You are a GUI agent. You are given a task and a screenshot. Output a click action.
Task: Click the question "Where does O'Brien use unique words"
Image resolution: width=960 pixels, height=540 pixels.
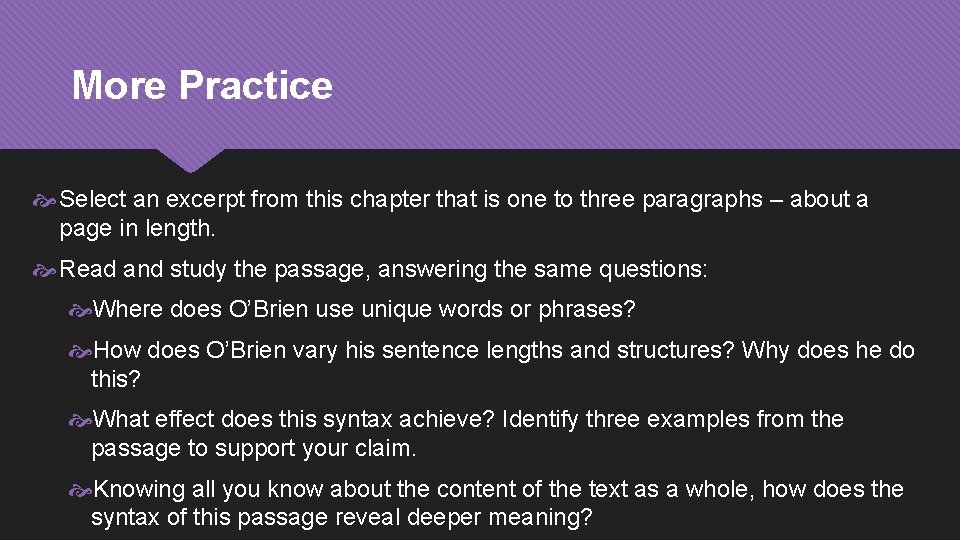point(364,310)
